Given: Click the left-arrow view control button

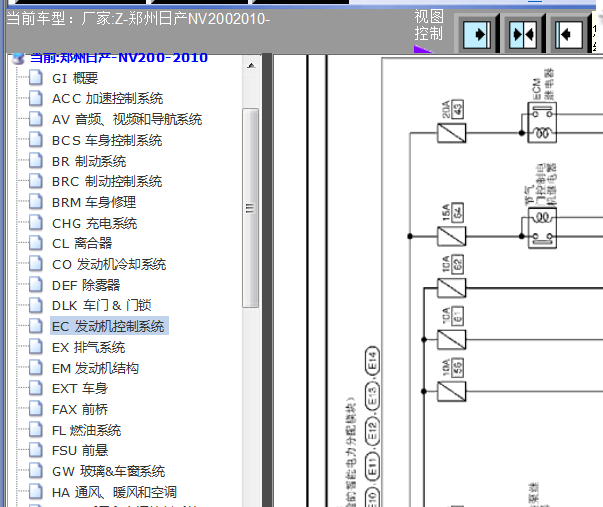Looking at the screenshot, I should tap(569, 35).
